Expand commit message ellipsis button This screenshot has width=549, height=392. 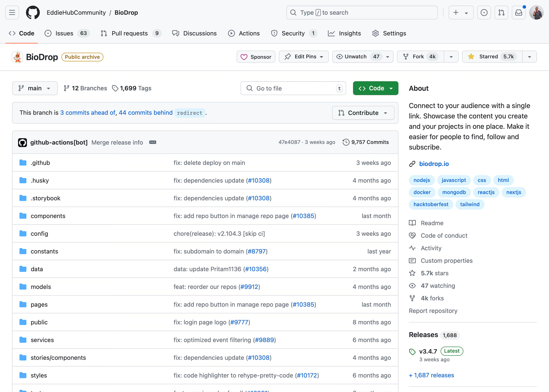153,142
